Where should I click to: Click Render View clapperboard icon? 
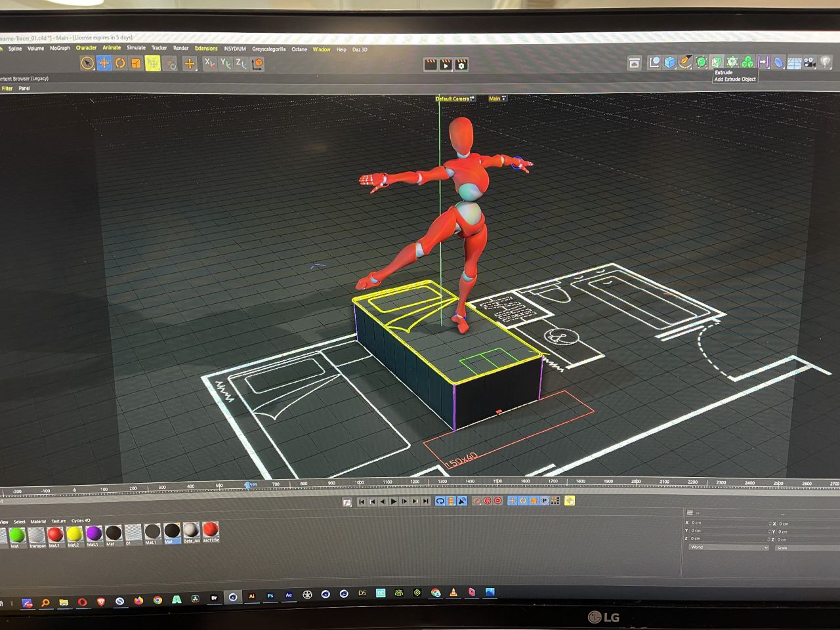[x=430, y=64]
